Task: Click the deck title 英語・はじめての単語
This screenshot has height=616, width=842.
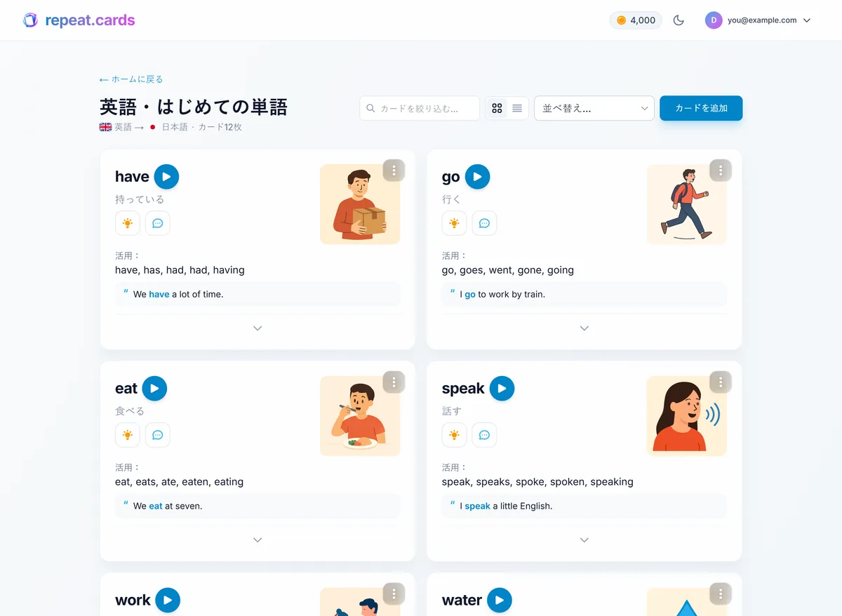Action: 194,107
